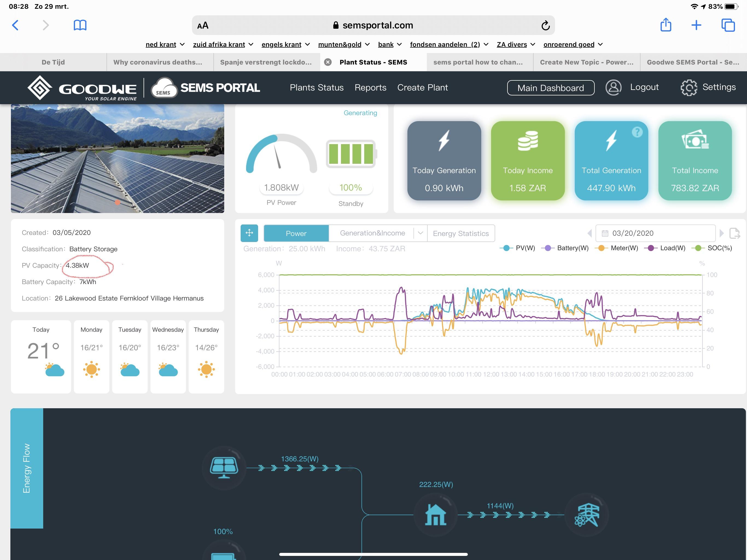Expand engels krant bookmarks folder
Image resolution: width=747 pixels, height=560 pixels.
pos(286,45)
